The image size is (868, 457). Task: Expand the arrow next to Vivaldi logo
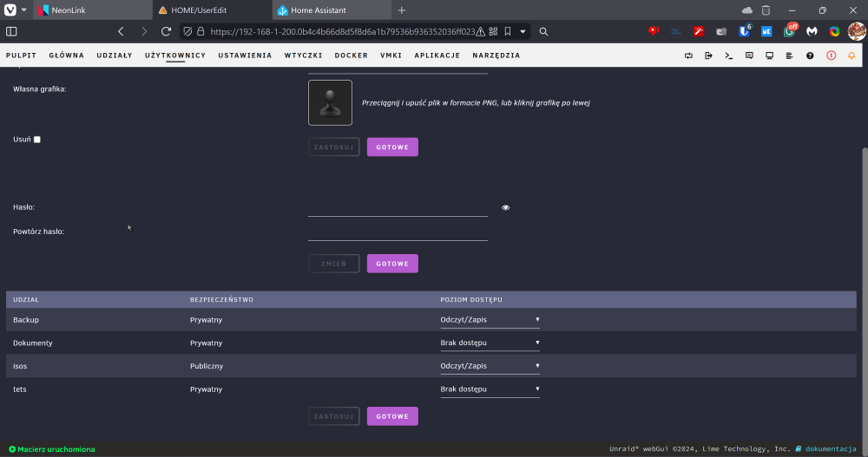[23, 10]
